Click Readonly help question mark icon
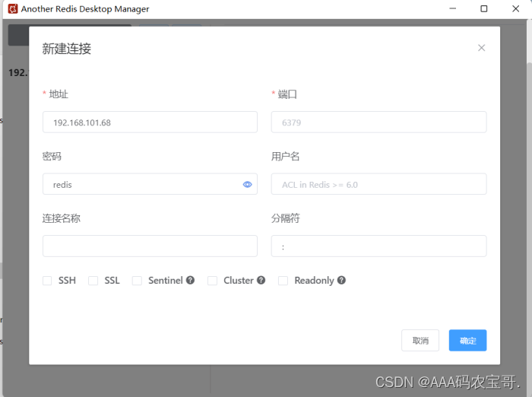Viewport: 532px width, 397px height. click(341, 280)
